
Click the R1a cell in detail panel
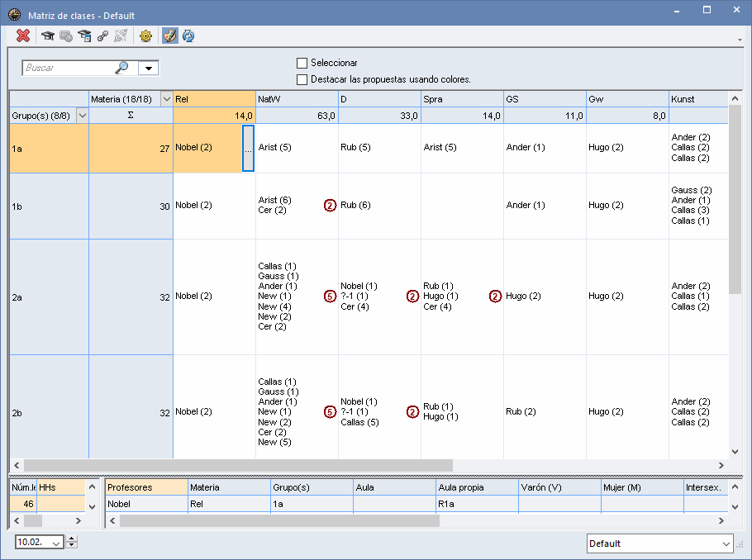[x=477, y=504]
